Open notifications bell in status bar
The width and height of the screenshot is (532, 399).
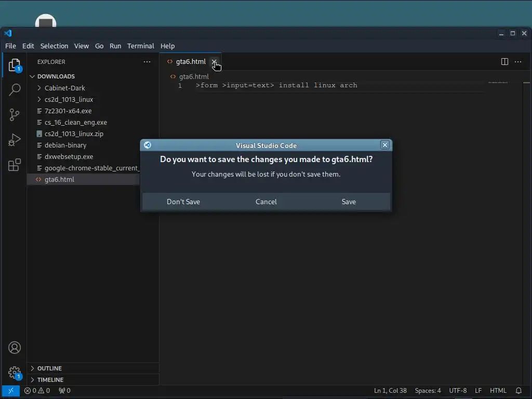point(518,391)
